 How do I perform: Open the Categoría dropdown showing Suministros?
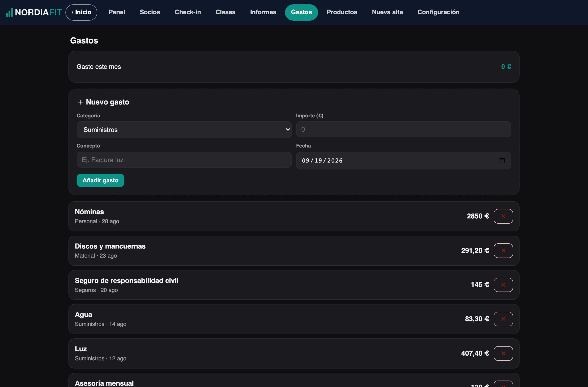[184, 130]
